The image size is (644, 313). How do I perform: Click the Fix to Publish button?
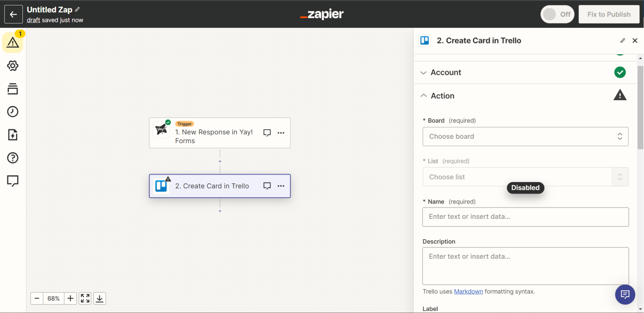coord(609,14)
